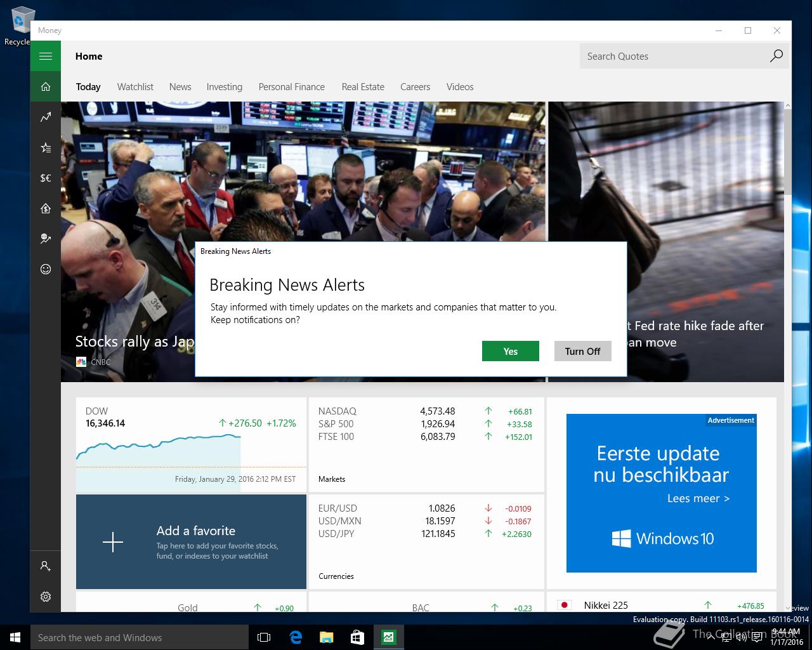Open the account sign-in icon in sidebar
The height and width of the screenshot is (650, 812).
(46, 566)
